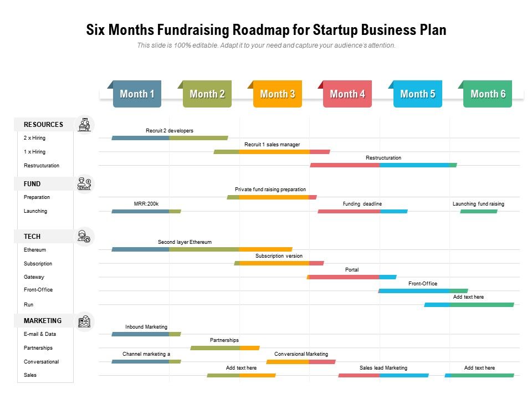Click the Tech section gear icon
This screenshot has height=399, width=532.
click(x=84, y=237)
